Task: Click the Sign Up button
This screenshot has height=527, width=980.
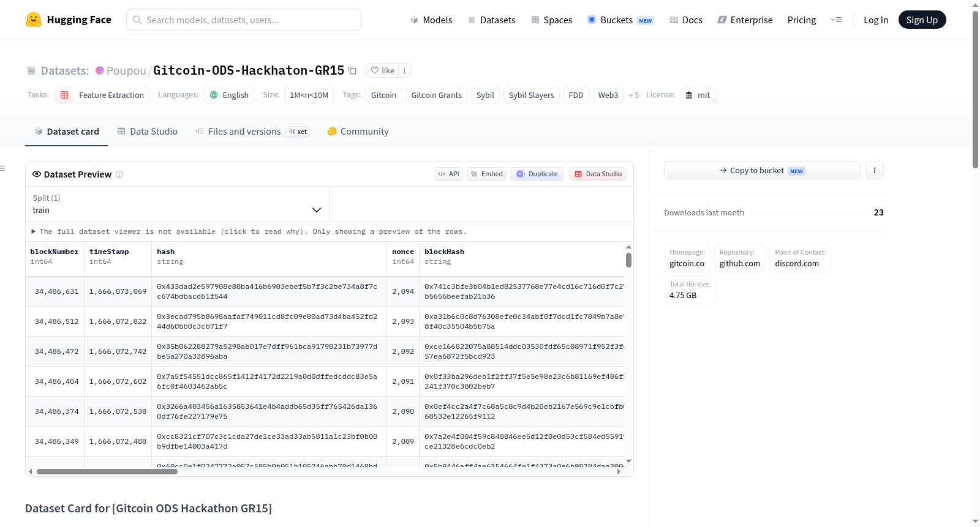Action: pos(922,20)
